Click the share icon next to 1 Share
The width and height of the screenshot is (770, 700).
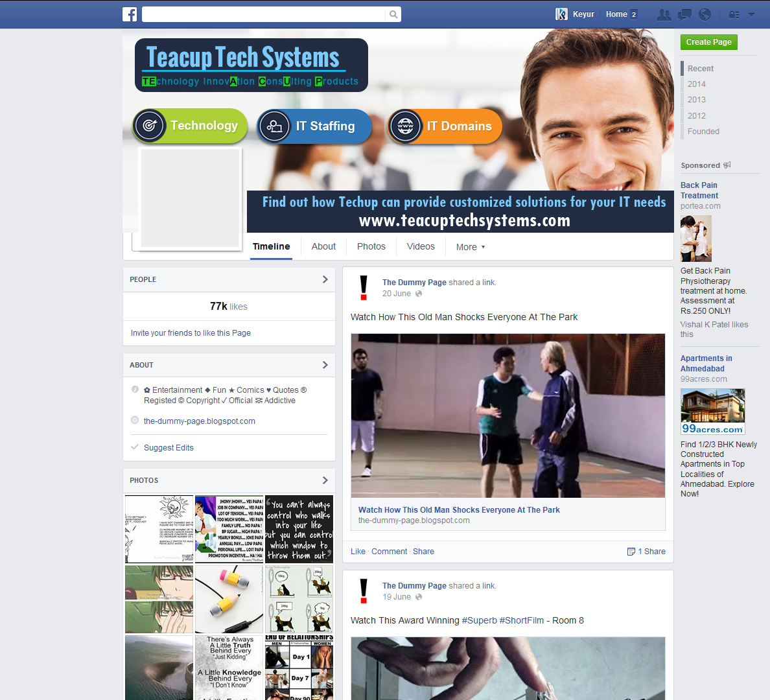[x=632, y=552]
